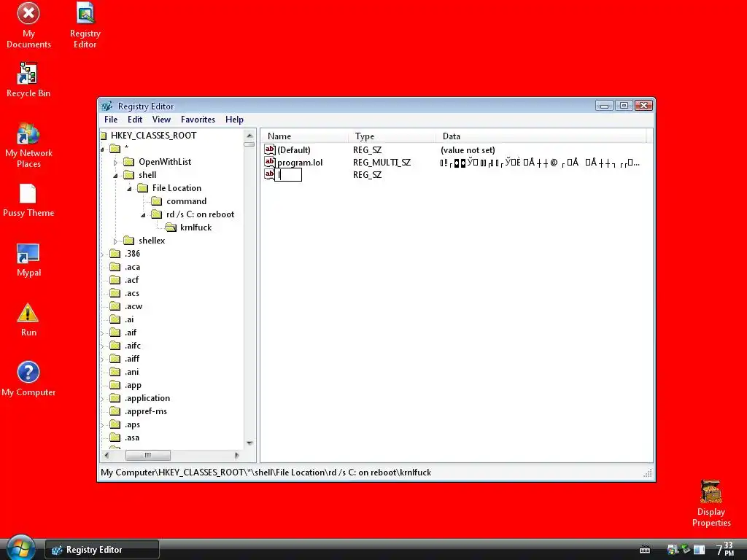Select the program.lol value icon
The width and height of the screenshot is (747, 560).
click(x=270, y=162)
